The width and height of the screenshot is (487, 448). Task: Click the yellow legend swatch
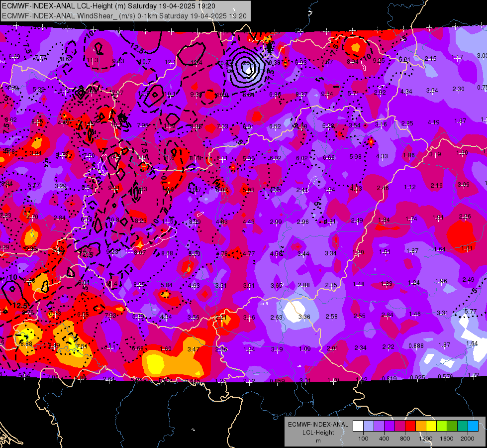(x=431, y=426)
